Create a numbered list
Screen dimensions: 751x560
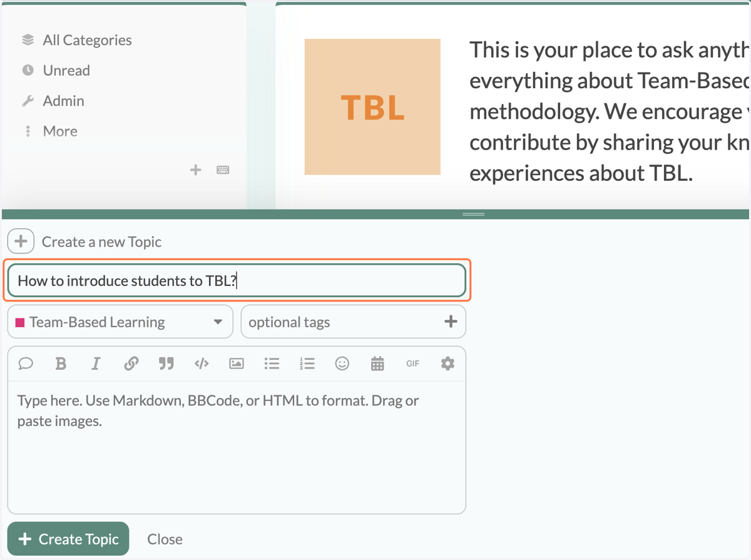[x=307, y=364]
